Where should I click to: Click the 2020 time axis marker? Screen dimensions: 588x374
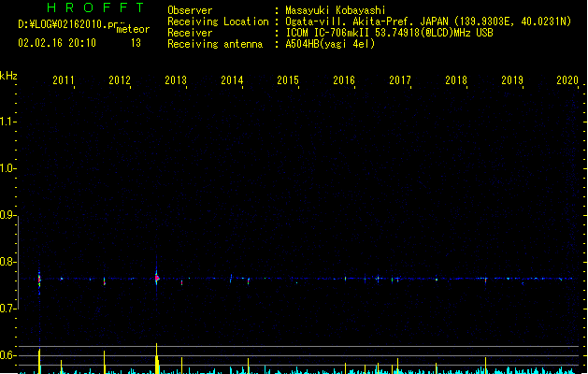[x=567, y=80]
